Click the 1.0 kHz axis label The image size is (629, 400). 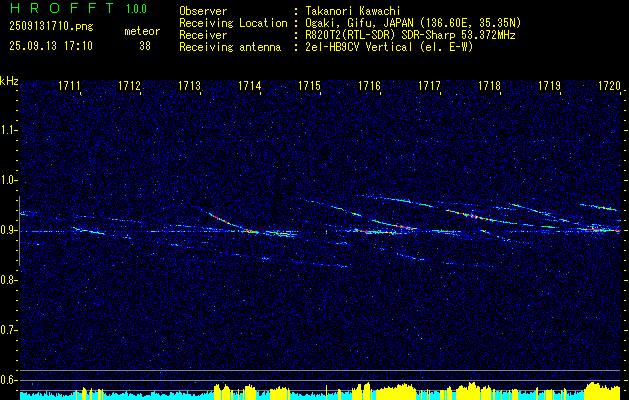(9, 180)
